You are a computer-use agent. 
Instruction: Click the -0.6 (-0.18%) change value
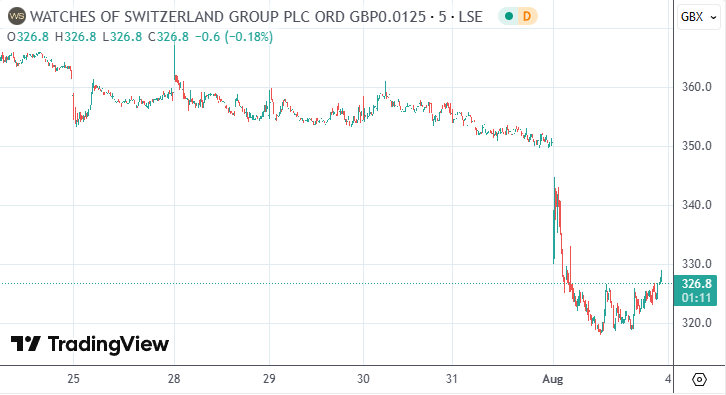click(234, 37)
